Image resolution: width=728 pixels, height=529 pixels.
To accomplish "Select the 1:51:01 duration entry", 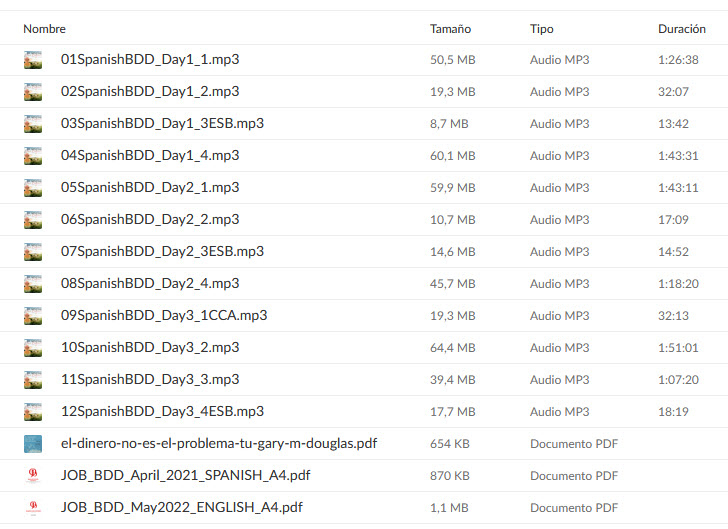I will click(x=678, y=348).
